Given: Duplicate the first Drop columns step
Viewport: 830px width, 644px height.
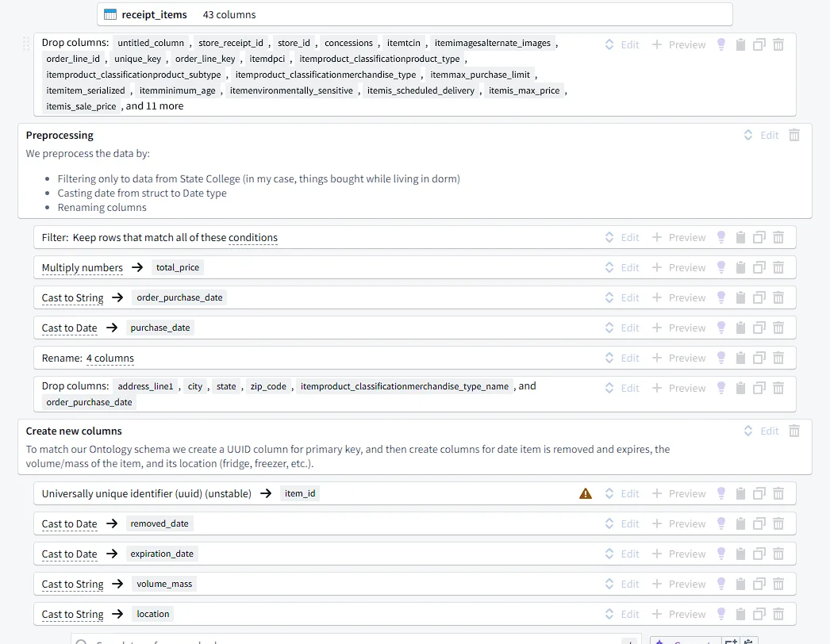Looking at the screenshot, I should click(x=759, y=44).
